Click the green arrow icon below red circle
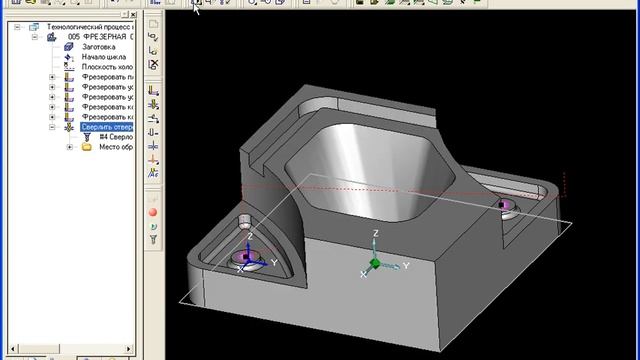 click(153, 227)
